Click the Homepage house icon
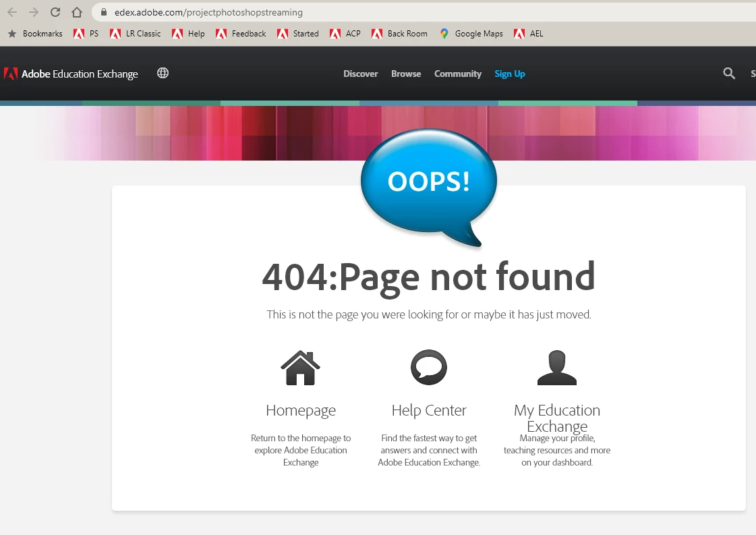 click(x=300, y=368)
